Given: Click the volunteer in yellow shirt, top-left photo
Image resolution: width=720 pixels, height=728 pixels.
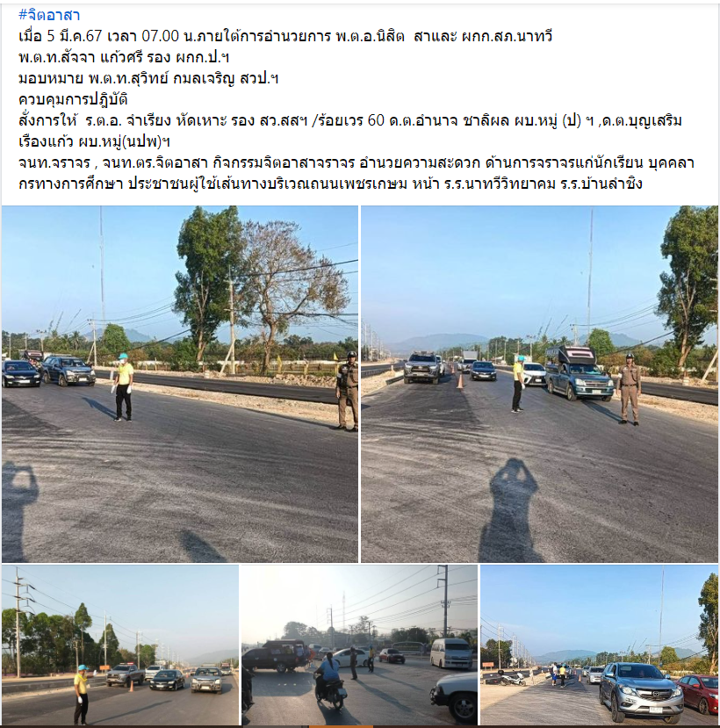Looking at the screenshot, I should pos(124,387).
